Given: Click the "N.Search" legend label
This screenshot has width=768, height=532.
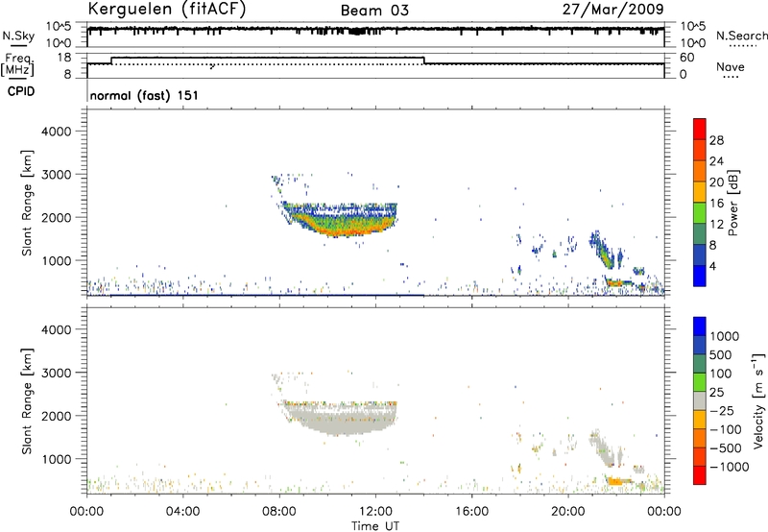Looking at the screenshot, I should [742, 36].
